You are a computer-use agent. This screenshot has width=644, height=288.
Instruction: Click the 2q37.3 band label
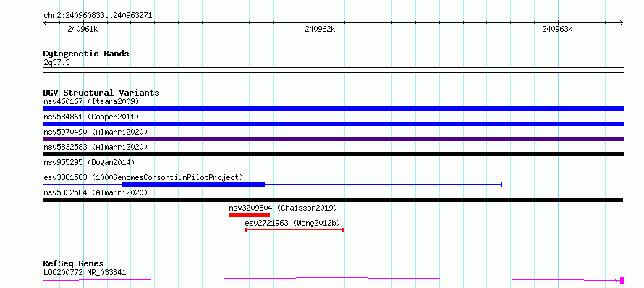pos(56,63)
